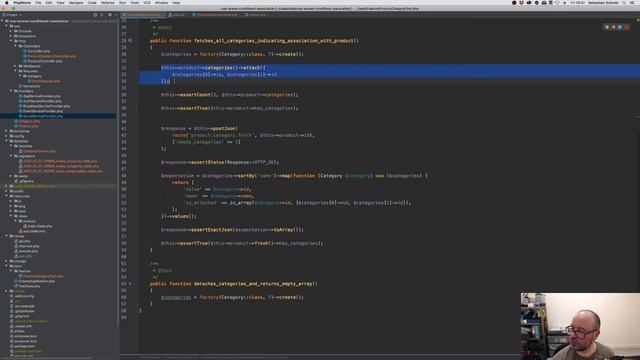Open the File menu
Viewport: 640px width, 360px height.
38,3
